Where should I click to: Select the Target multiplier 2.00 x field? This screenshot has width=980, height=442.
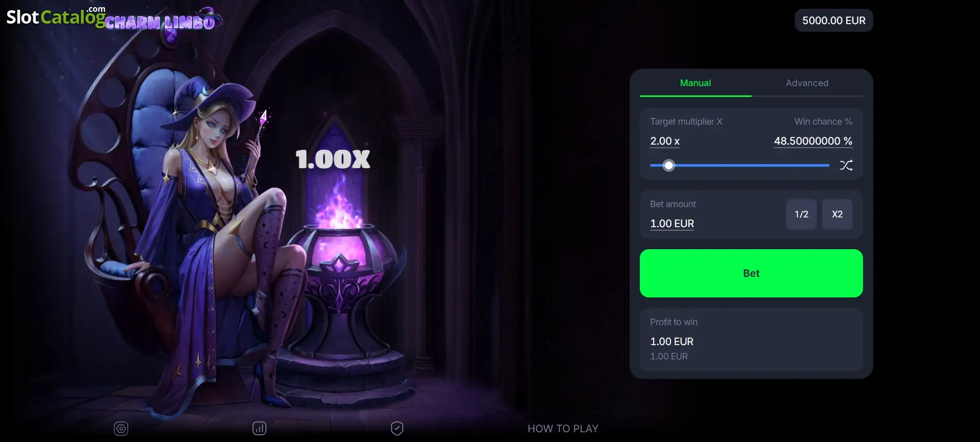pos(665,141)
